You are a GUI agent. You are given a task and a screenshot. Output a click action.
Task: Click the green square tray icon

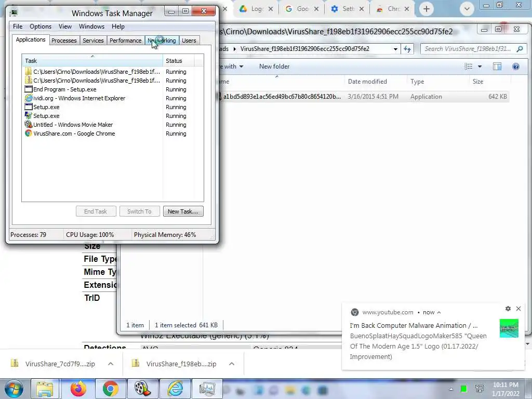463,389
